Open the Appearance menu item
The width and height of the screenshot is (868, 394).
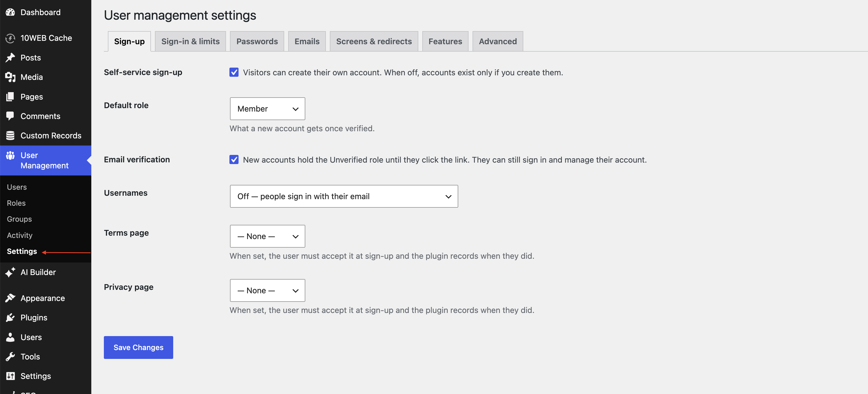(45, 298)
